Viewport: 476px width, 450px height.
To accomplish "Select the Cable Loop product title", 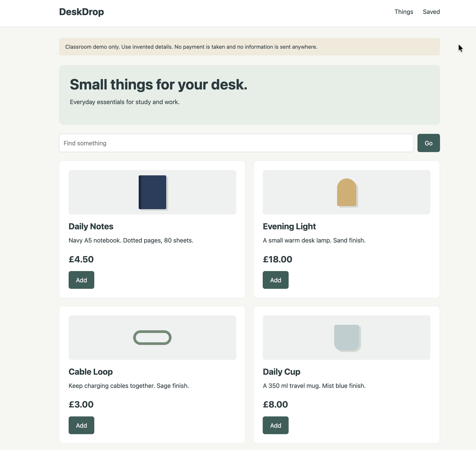I will pos(91,372).
